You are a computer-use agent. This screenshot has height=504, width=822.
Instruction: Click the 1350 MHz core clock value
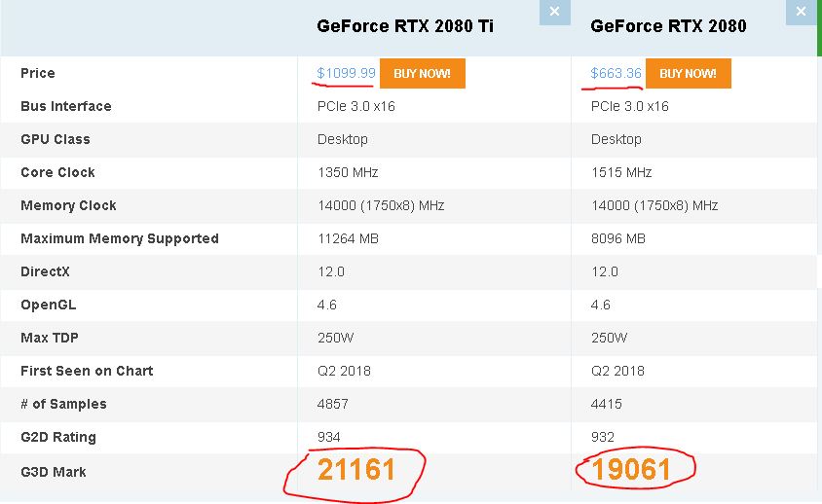pyautogui.click(x=348, y=172)
